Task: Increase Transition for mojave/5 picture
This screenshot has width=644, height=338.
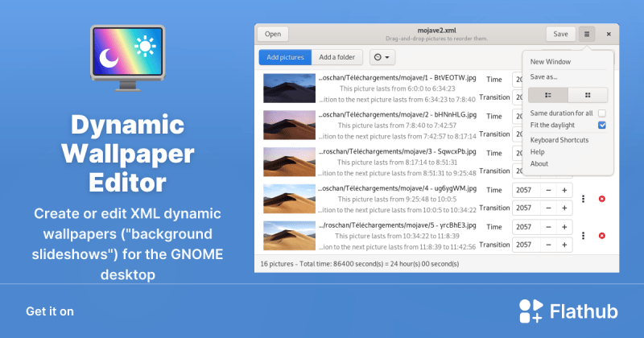Action: click(x=564, y=245)
